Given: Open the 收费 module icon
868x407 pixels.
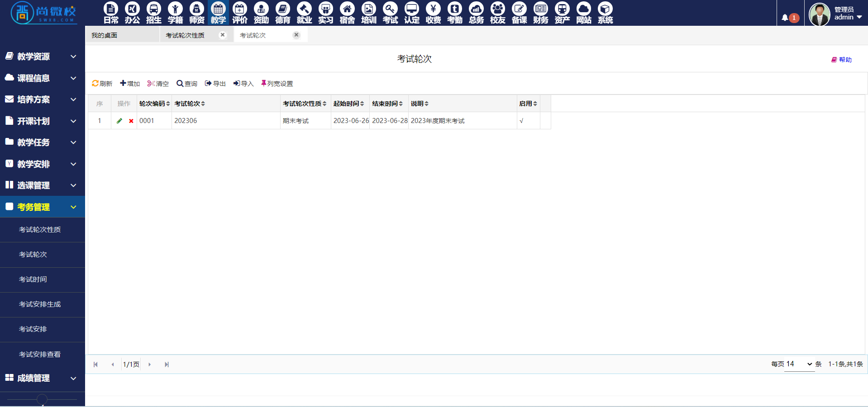Looking at the screenshot, I should (x=433, y=13).
